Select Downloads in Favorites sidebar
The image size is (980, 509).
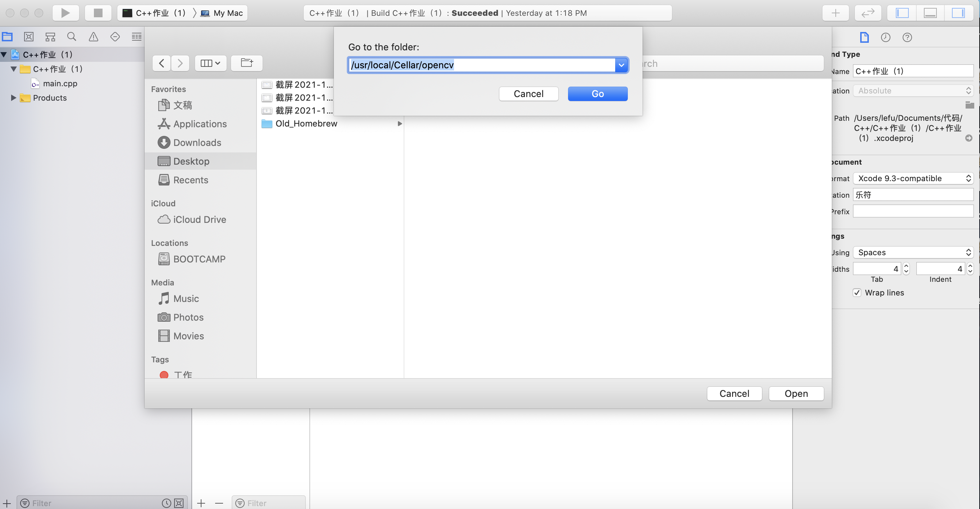point(197,143)
